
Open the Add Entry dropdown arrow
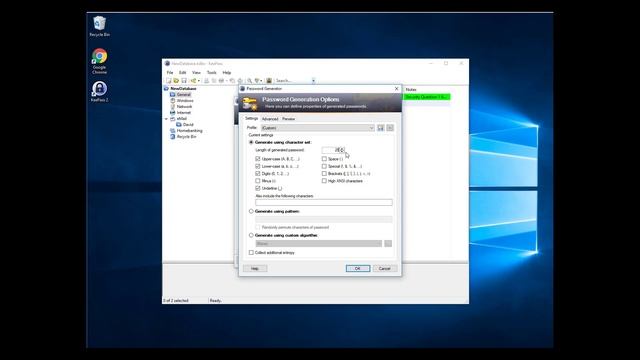click(199, 81)
